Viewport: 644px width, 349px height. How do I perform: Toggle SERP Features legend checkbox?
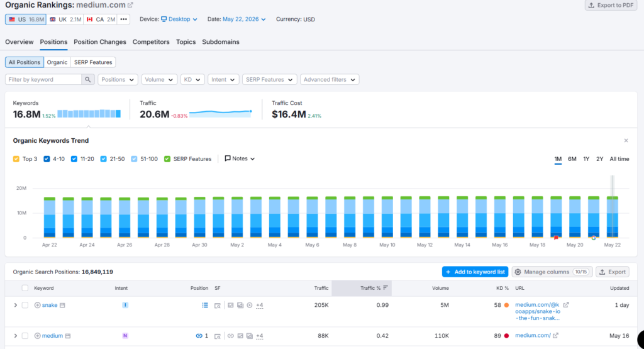[x=167, y=159]
